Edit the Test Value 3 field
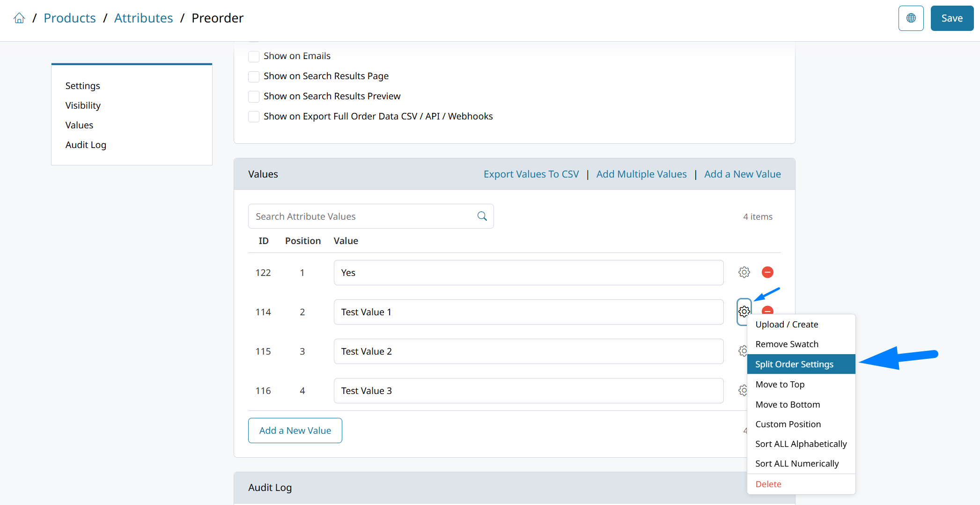This screenshot has width=980, height=505. click(529, 391)
